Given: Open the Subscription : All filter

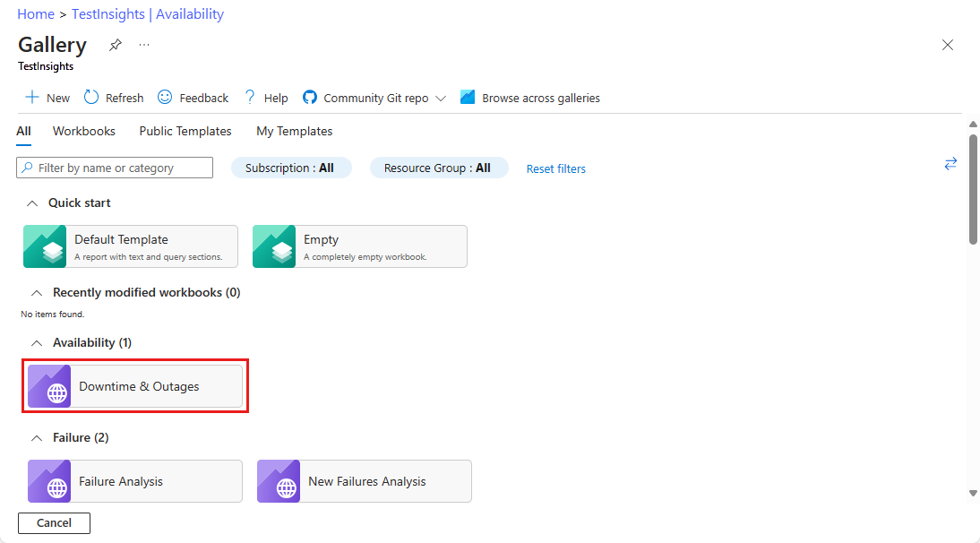Looking at the screenshot, I should (x=291, y=168).
